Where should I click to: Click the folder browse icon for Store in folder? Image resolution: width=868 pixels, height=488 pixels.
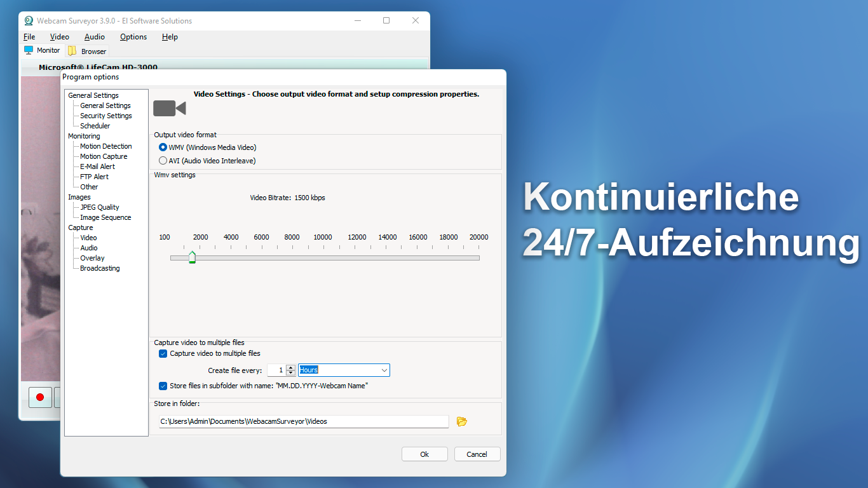[462, 421]
